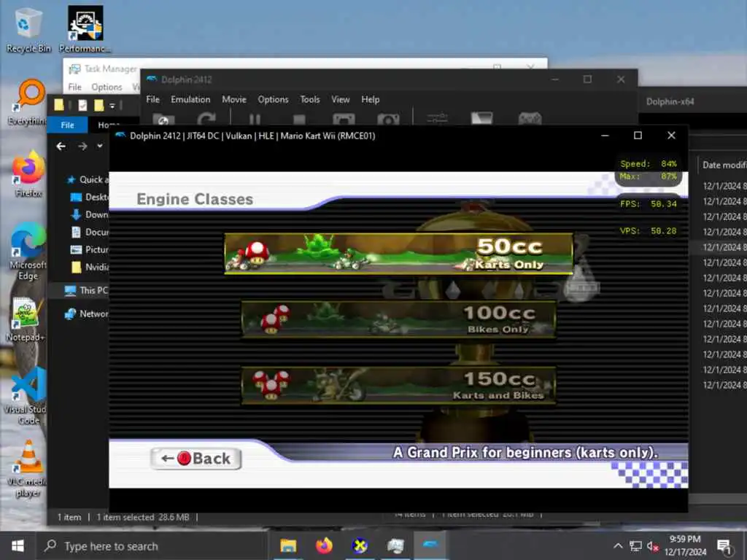This screenshot has height=560, width=747.
Task: Go forward in File Explorer
Action: 82,146
